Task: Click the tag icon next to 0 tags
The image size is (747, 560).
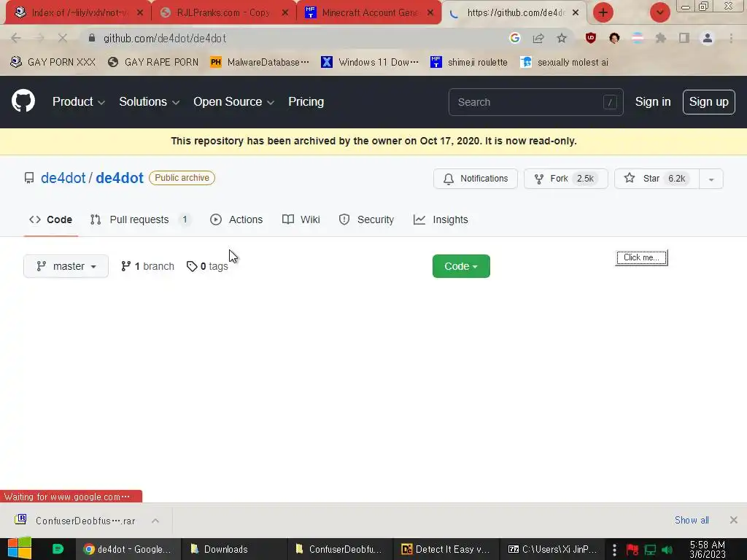Action: (192, 266)
